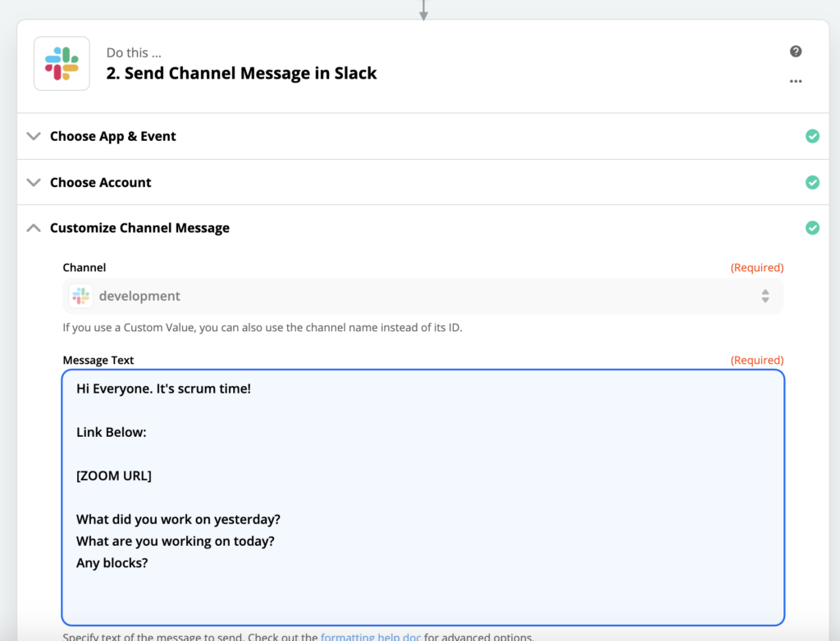Open the Channel dropdown arrows
Viewport: 840px width, 641px height.
(x=765, y=296)
